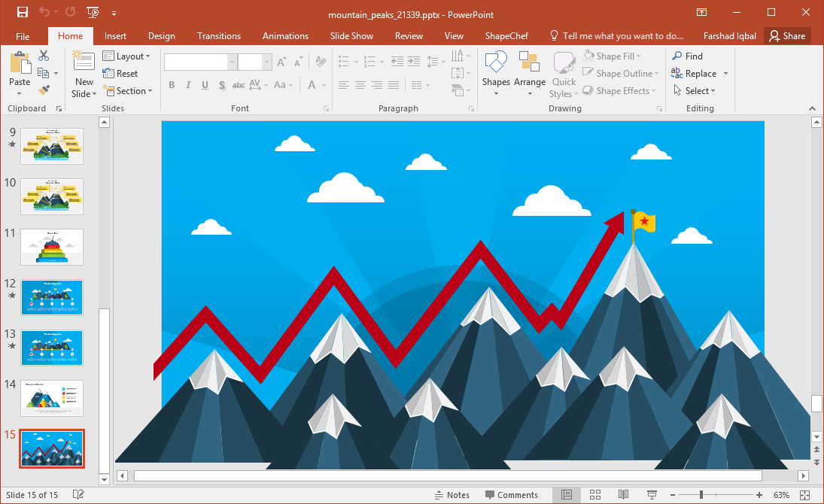
Task: Copy selection using the Copy icon
Action: 44,74
